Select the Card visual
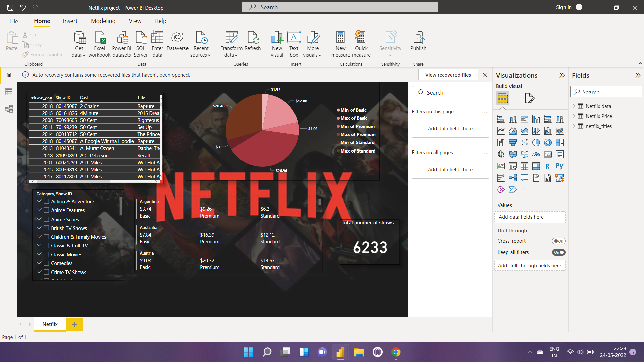 pos(548,154)
